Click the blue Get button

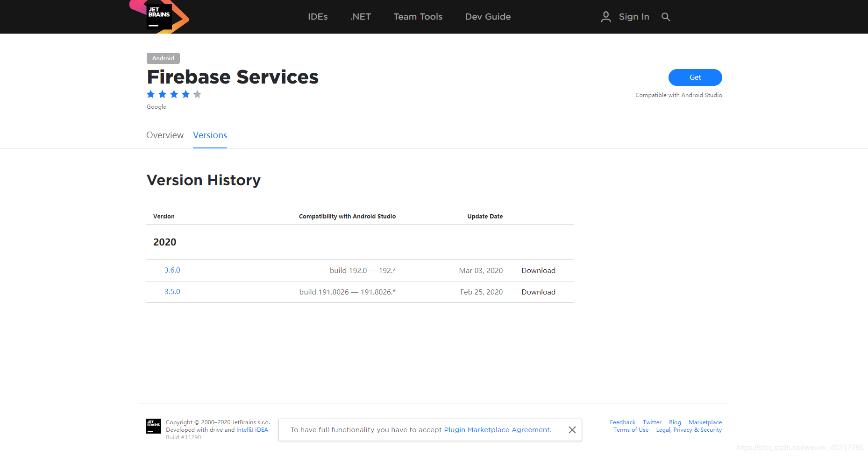(x=695, y=77)
